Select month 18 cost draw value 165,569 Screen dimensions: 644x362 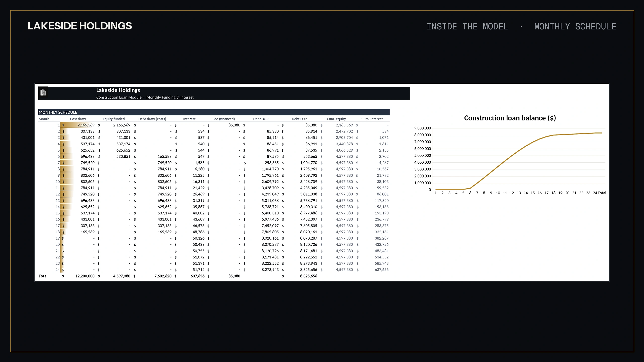[88, 232]
